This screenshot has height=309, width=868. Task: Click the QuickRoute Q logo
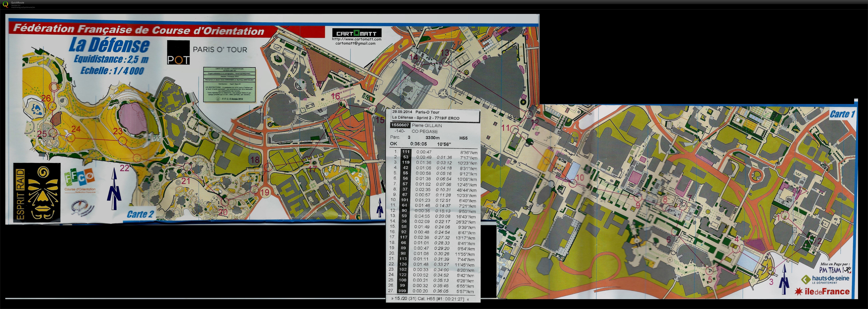point(5,4)
